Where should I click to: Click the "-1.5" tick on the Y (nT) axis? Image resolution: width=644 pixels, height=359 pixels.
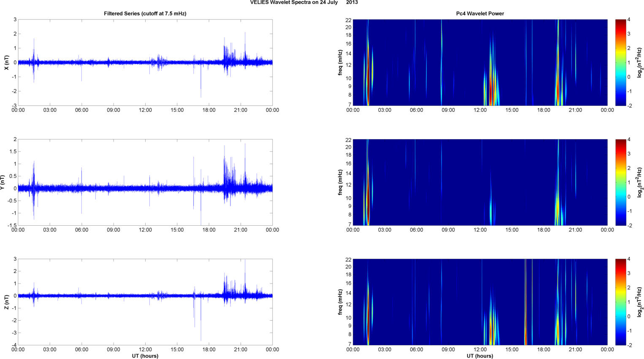(x=12, y=226)
